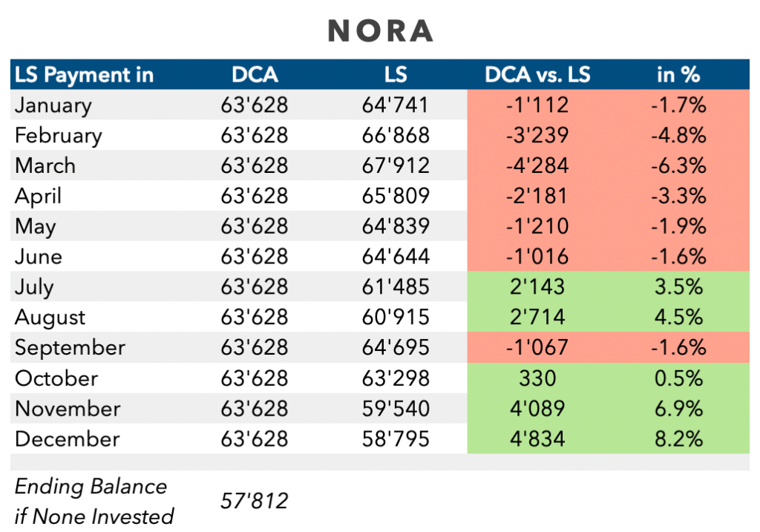Select the "LS Payment in" column header
760x532 pixels.
(84, 75)
